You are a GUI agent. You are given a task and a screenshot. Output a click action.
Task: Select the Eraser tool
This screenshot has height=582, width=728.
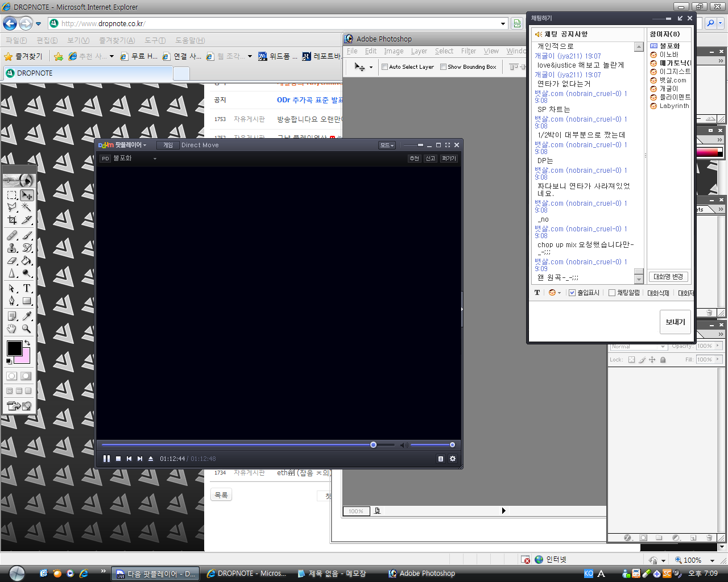(12, 260)
